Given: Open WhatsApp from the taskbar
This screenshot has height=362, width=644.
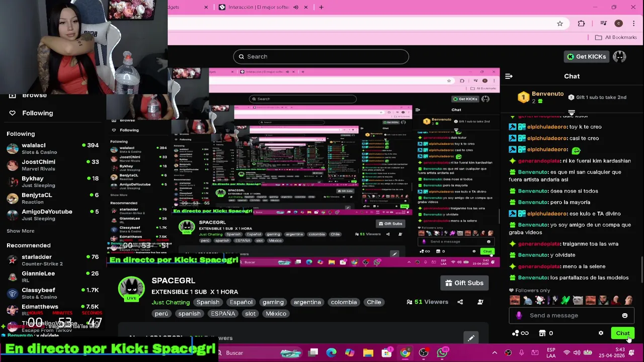Looking at the screenshot, I should [x=442, y=353].
